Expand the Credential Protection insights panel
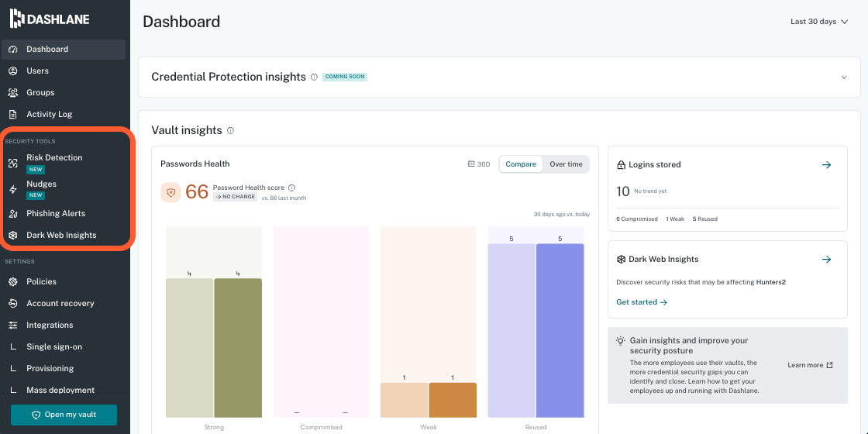Viewport: 868px width, 434px height. tap(844, 77)
